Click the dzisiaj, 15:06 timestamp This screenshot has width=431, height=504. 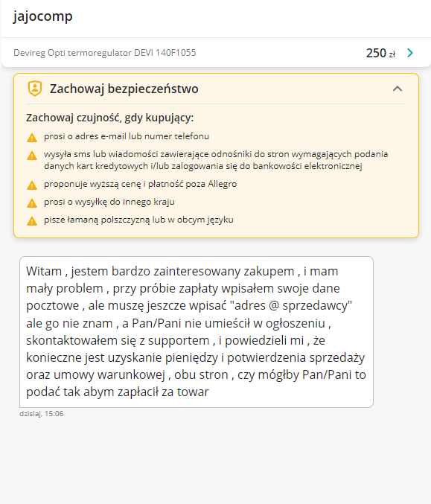pos(42,414)
